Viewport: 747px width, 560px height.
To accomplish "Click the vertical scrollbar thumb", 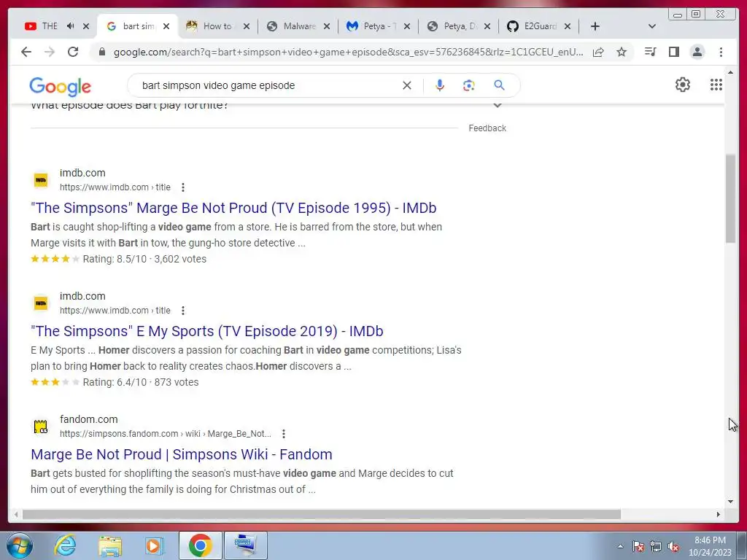I will click(730, 198).
